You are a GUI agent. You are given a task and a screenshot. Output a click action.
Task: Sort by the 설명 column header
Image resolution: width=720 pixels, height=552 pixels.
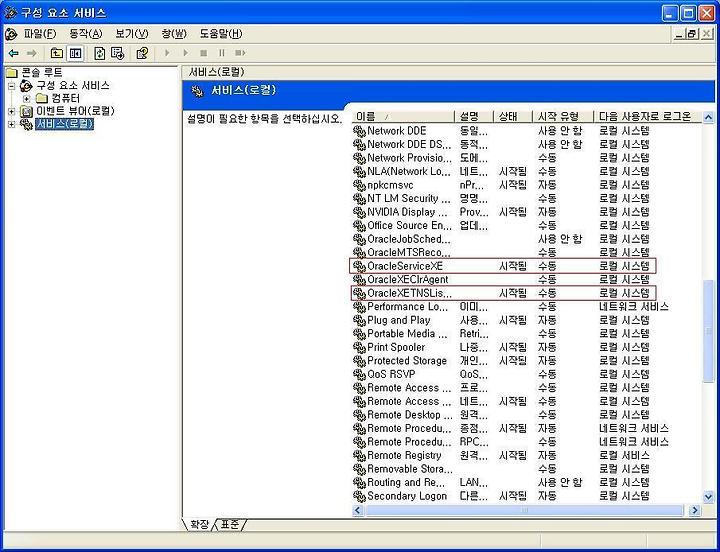point(474,117)
